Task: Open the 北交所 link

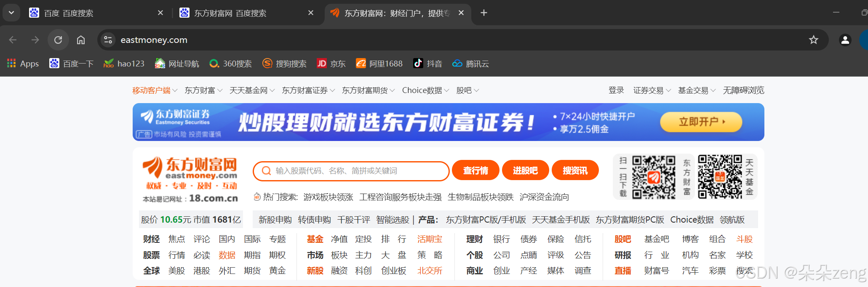Action: (x=430, y=271)
